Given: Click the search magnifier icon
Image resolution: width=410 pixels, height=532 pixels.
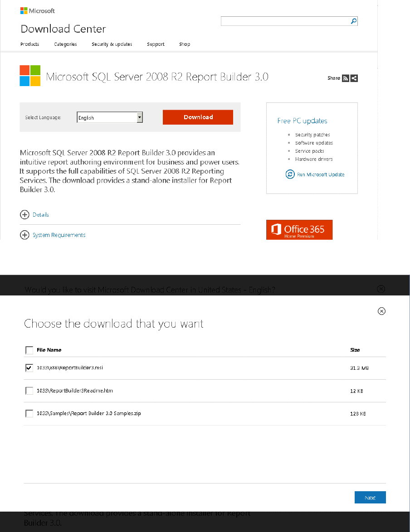Looking at the screenshot, I should point(354,21).
